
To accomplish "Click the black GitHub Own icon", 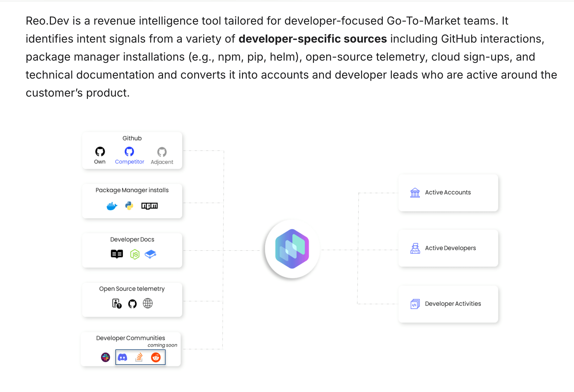I will 100,152.
